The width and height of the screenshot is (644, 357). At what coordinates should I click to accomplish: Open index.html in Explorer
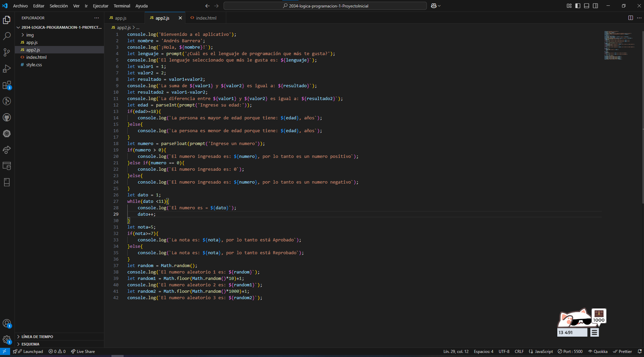tap(60, 57)
